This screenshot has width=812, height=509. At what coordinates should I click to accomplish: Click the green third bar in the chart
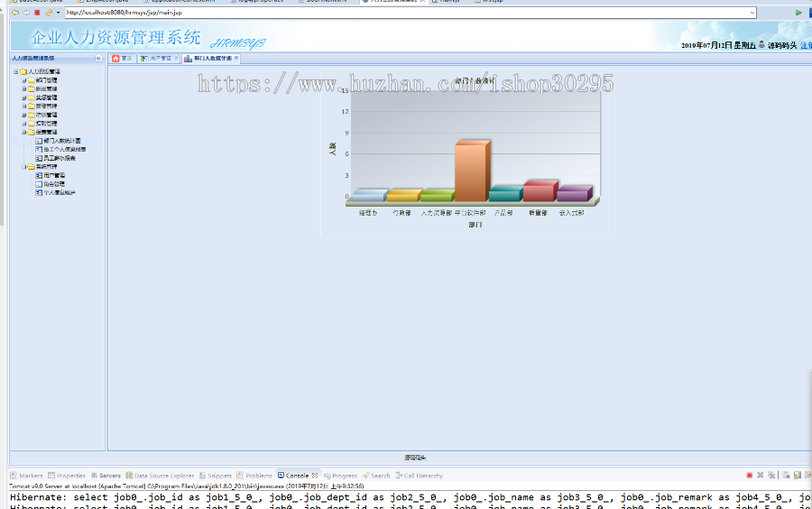pyautogui.click(x=438, y=195)
